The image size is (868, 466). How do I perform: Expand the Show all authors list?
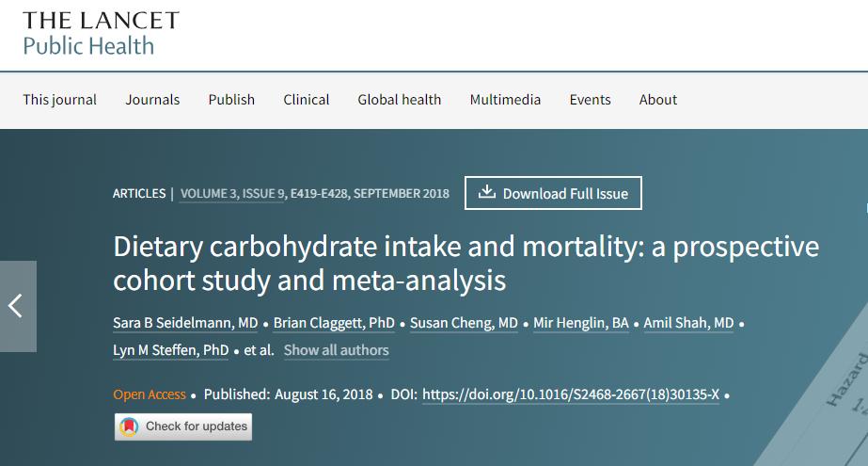click(336, 350)
